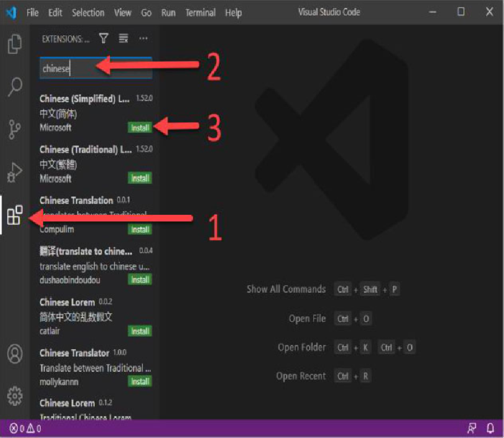504x438 pixels.
Task: Open the Go menu
Action: (146, 13)
